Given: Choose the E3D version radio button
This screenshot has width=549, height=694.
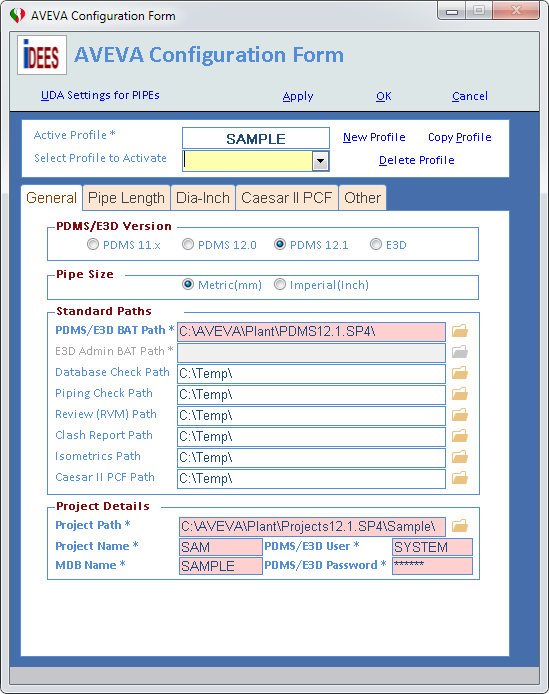Looking at the screenshot, I should pos(375,244).
